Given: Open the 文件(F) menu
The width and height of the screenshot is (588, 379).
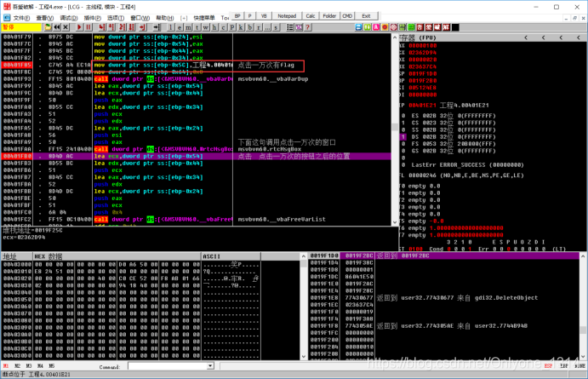Looking at the screenshot, I should coord(22,18).
